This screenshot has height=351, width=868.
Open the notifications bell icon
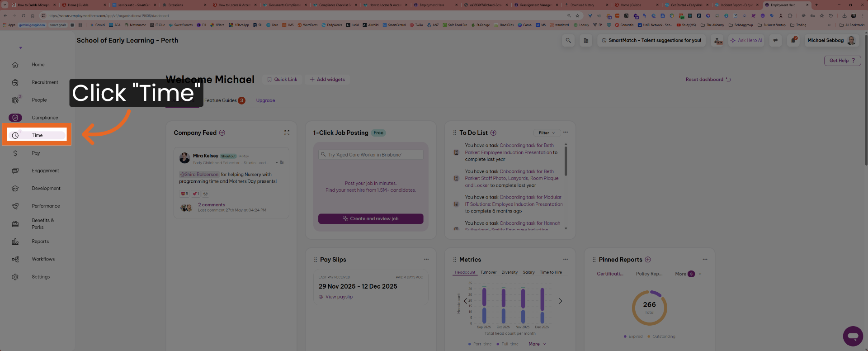[794, 40]
